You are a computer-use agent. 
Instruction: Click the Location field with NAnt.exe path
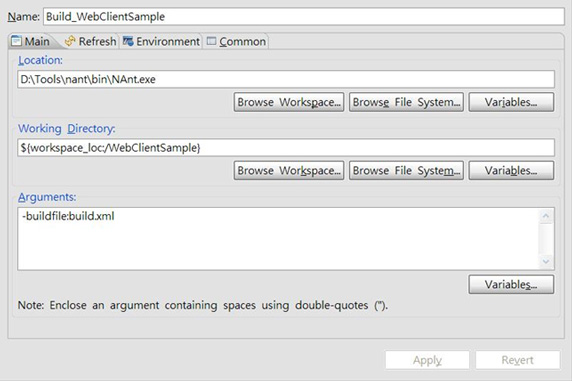pyautogui.click(x=286, y=79)
